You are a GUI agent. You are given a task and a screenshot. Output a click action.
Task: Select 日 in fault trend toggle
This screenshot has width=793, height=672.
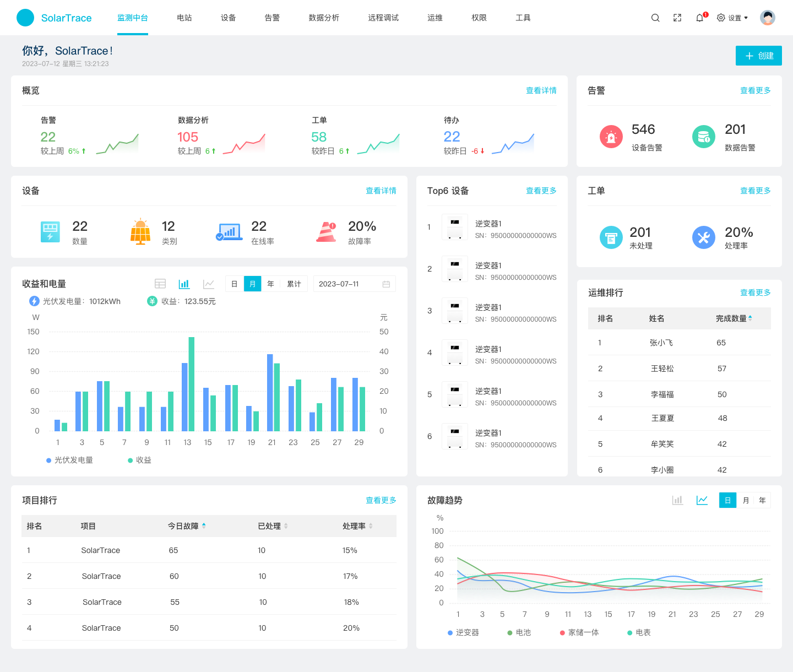727,500
